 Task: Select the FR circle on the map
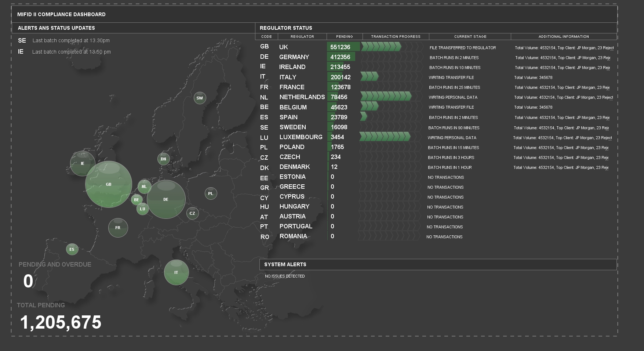(118, 228)
